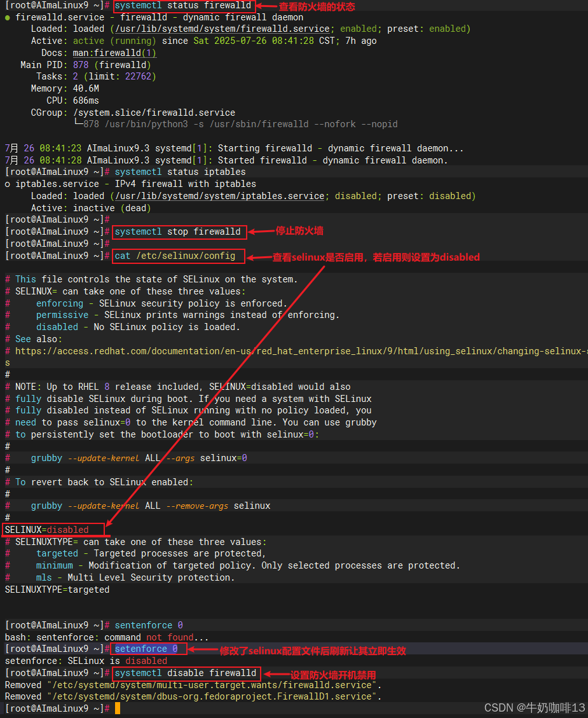Click the 'active (running)' status text

coord(114,41)
